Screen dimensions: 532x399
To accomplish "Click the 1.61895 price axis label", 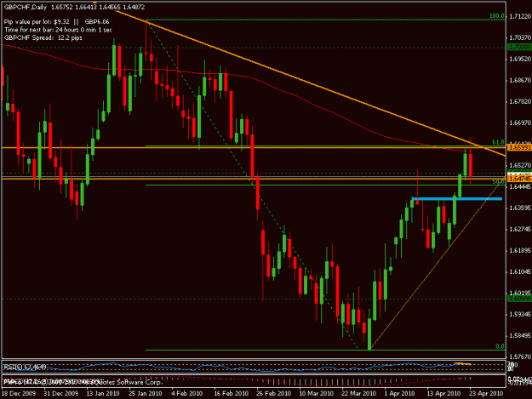I will [520, 250].
